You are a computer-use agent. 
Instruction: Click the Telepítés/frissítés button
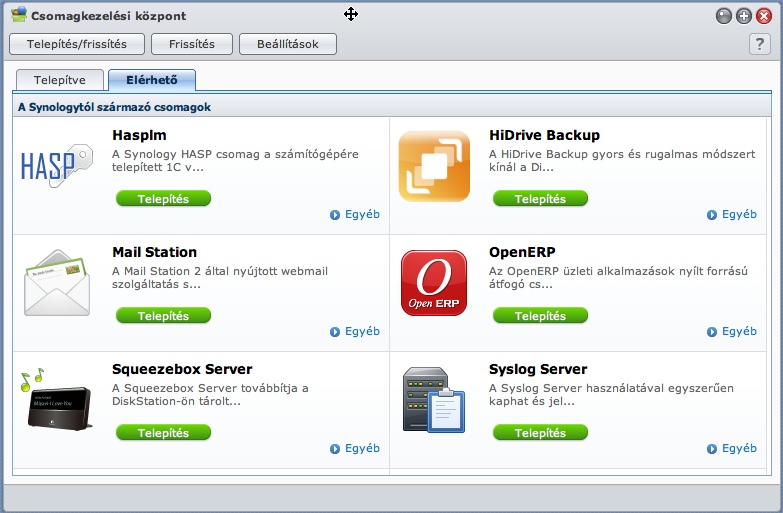tap(77, 44)
